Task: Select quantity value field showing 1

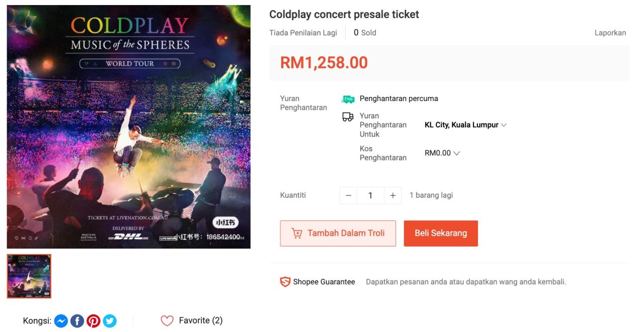Action: (370, 195)
